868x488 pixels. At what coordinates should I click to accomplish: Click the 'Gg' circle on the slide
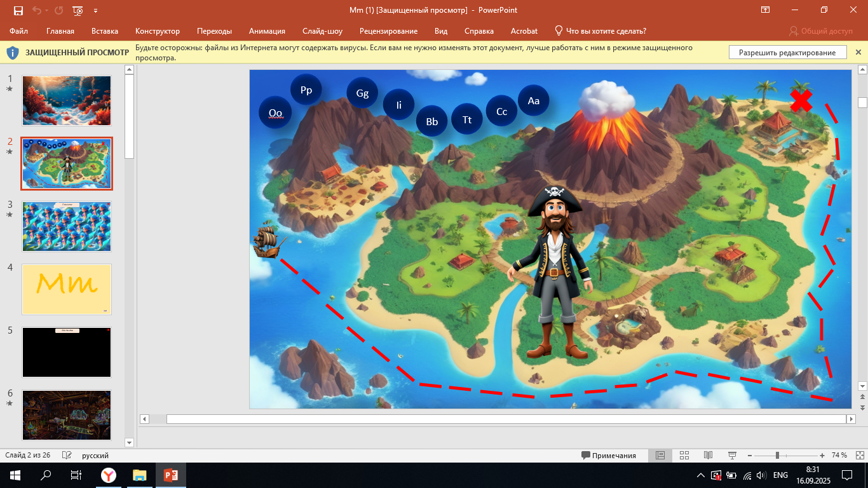(x=362, y=93)
